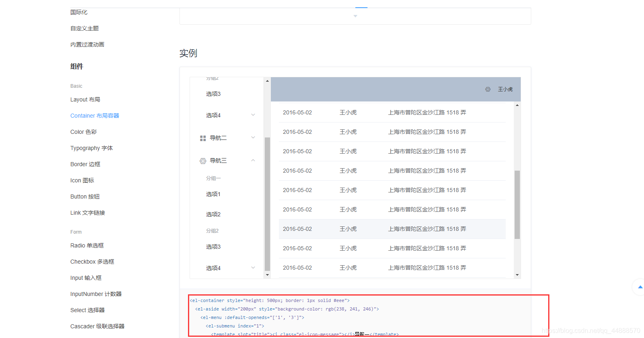Click the el-submenu index code line
644x338 pixels.
coord(235,326)
